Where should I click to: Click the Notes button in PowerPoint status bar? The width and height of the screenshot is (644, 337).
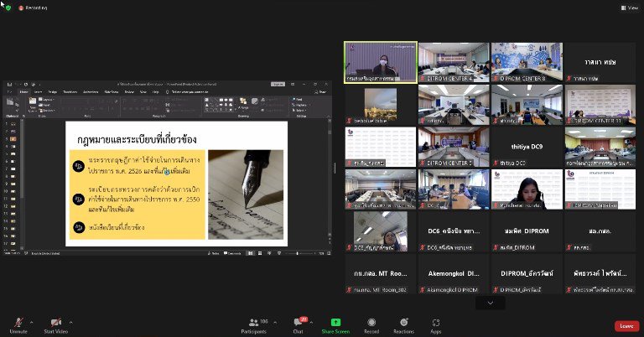[x=213, y=253]
